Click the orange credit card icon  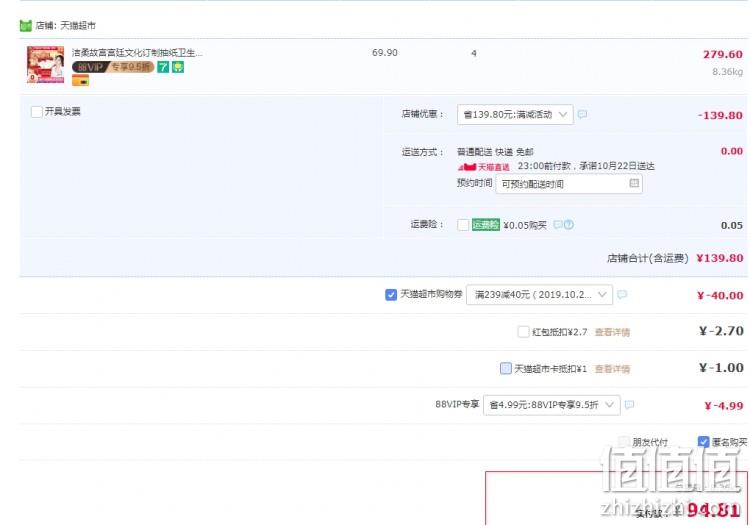pyautogui.click(x=80, y=81)
